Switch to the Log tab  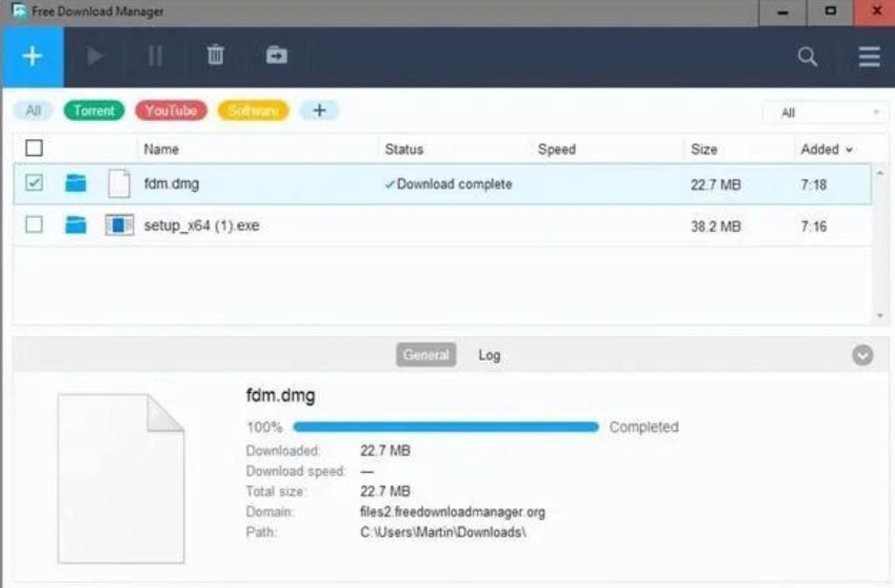[489, 355]
